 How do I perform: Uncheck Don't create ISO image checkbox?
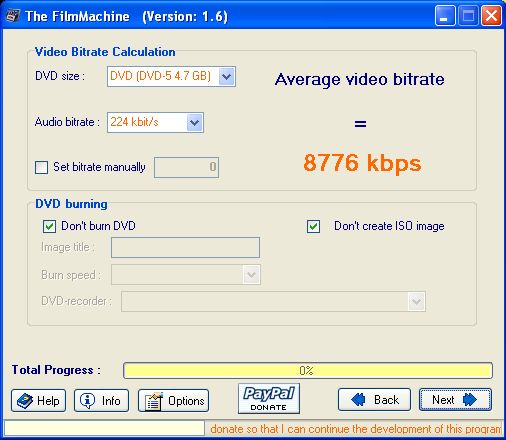click(313, 226)
